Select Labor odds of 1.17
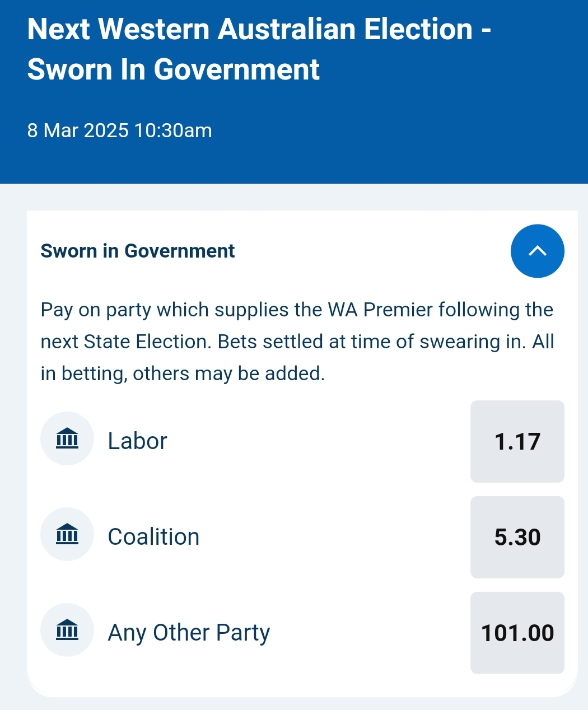Viewport: 588px width, 710px height. tap(517, 441)
